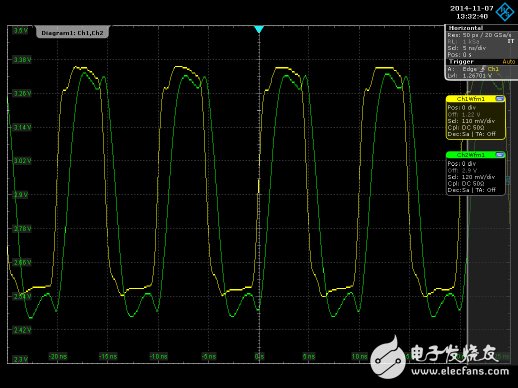Click the date and time display

[x=472, y=12]
